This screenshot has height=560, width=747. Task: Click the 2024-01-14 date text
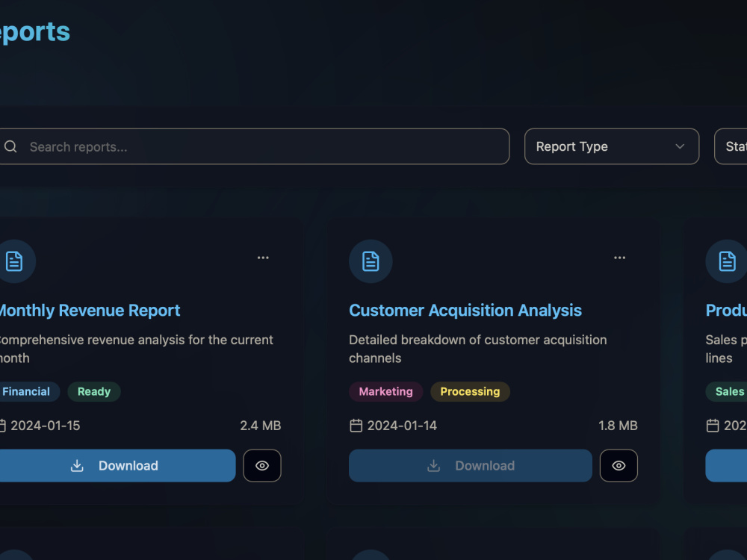tap(402, 426)
